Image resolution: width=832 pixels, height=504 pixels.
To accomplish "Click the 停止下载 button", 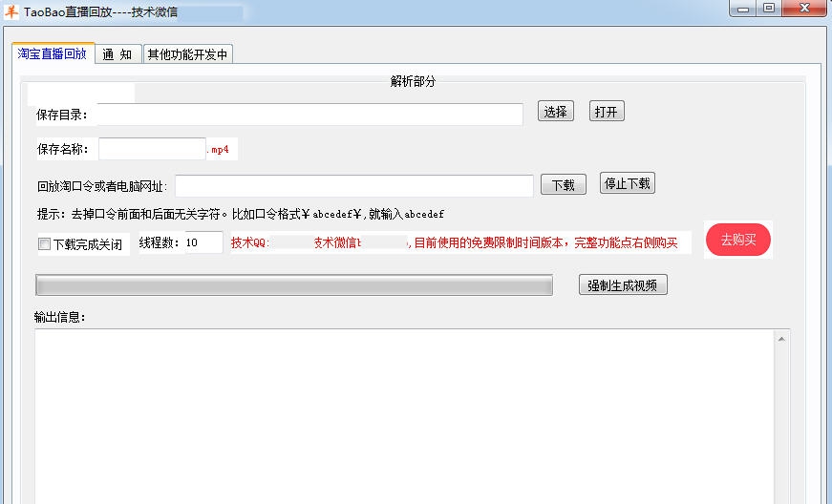I will (x=628, y=183).
